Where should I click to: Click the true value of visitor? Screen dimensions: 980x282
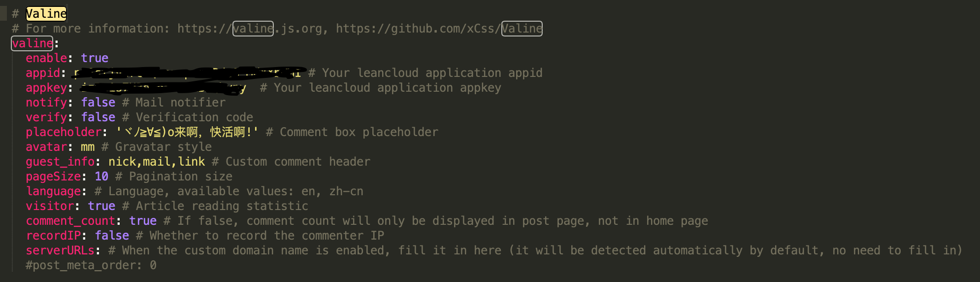point(101,206)
